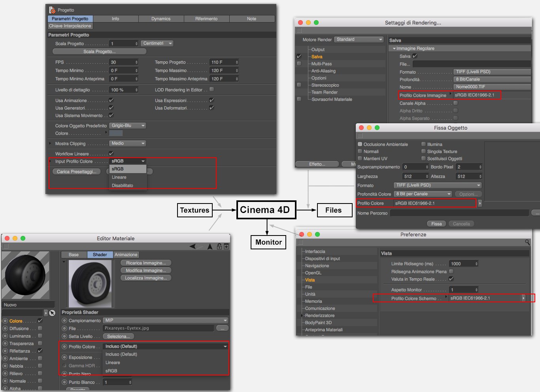
Task: Toggle Usa Animazione checkbox
Action: [111, 100]
